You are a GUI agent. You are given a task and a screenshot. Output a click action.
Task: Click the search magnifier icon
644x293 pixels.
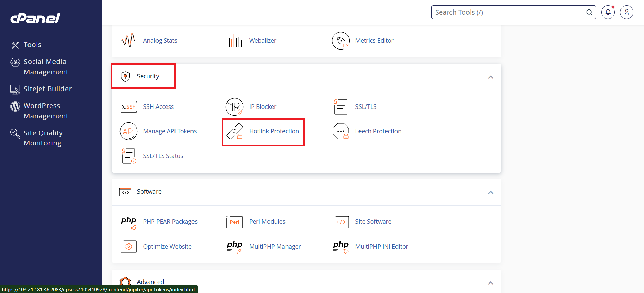[x=589, y=12]
